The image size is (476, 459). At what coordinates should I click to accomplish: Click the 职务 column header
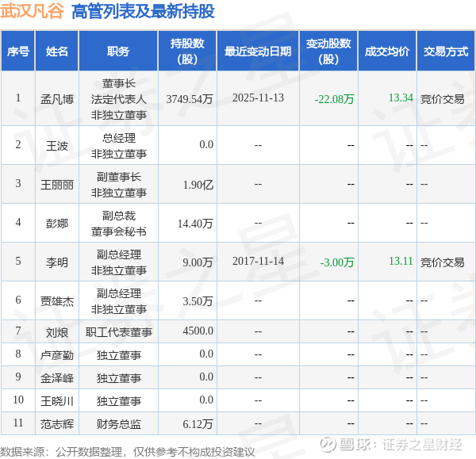pos(118,51)
